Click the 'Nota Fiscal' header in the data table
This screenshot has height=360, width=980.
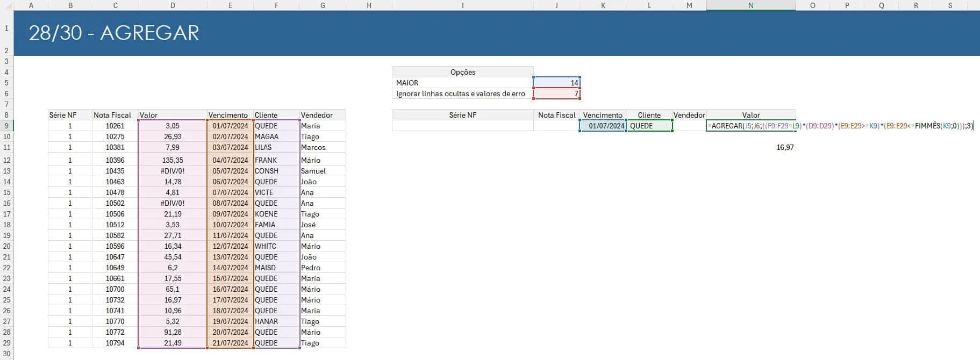click(x=115, y=115)
